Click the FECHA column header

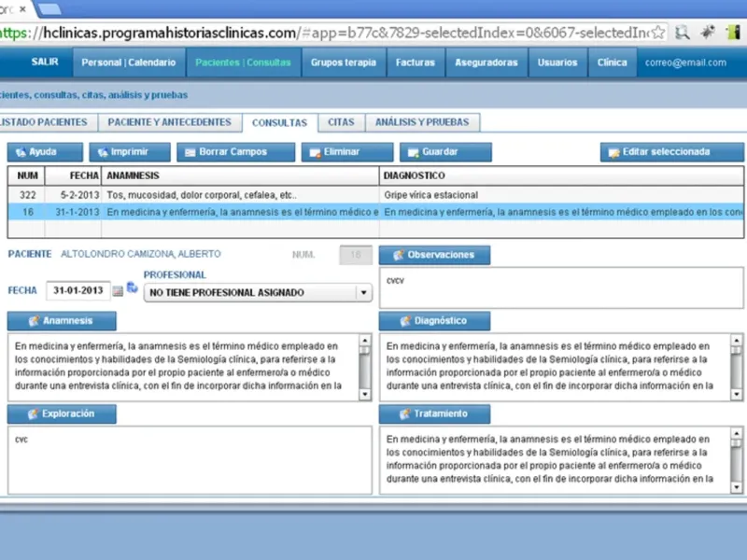coord(73,175)
